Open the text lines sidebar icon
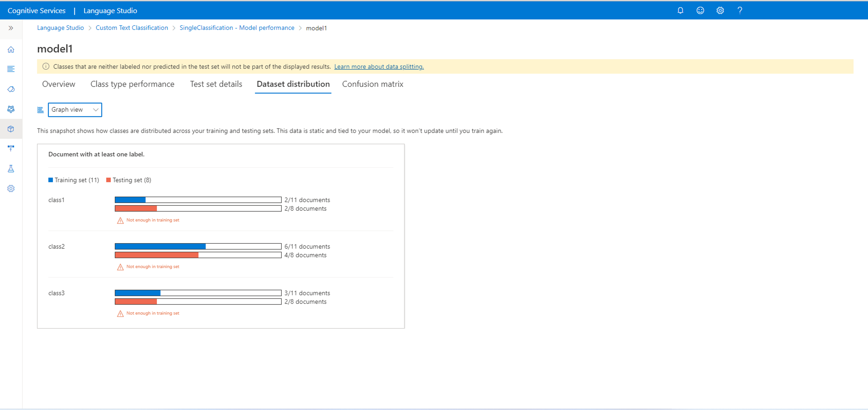 (11, 69)
